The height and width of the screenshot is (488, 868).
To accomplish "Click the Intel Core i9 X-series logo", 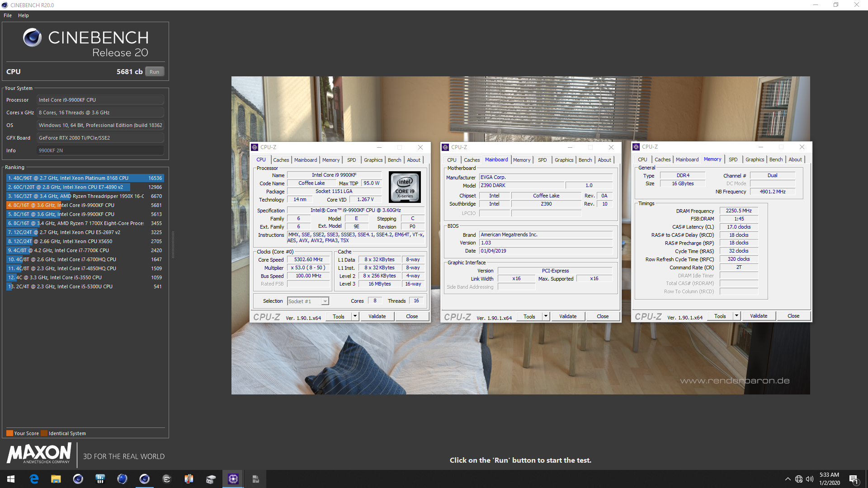I will click(x=405, y=187).
